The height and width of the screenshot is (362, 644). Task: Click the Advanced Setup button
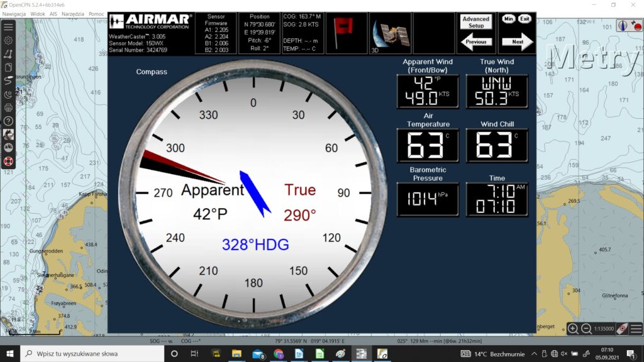point(475,22)
